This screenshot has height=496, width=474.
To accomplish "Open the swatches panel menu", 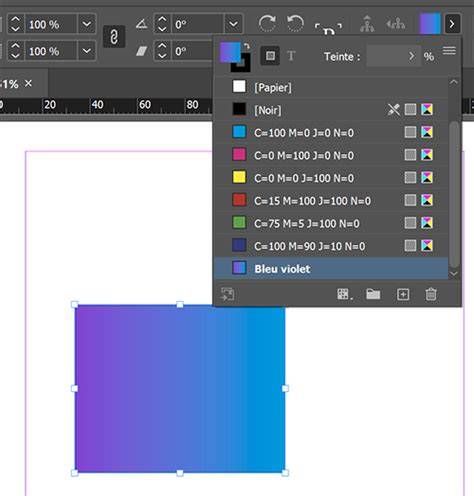I will [x=449, y=51].
